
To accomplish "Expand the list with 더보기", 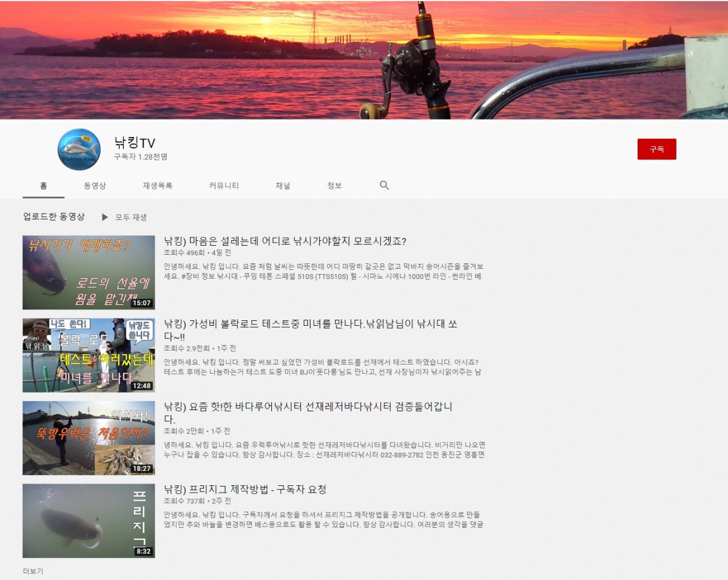I will pos(33,571).
